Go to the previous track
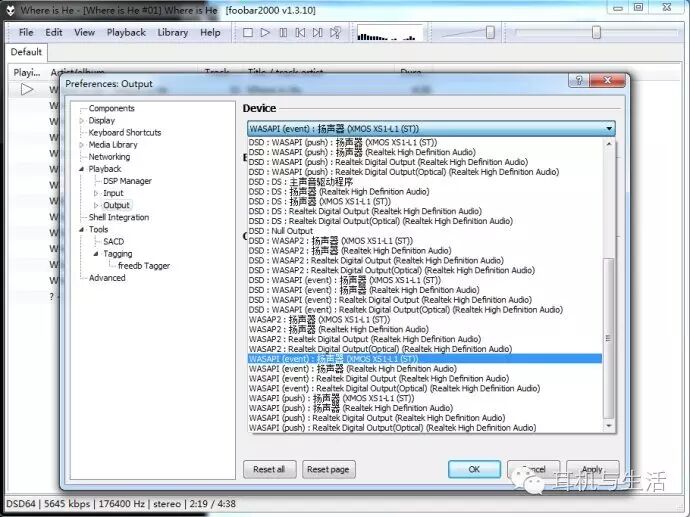 coord(301,33)
